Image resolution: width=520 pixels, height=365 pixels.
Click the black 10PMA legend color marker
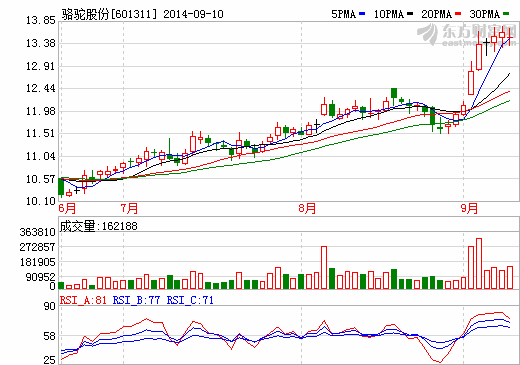410,14
